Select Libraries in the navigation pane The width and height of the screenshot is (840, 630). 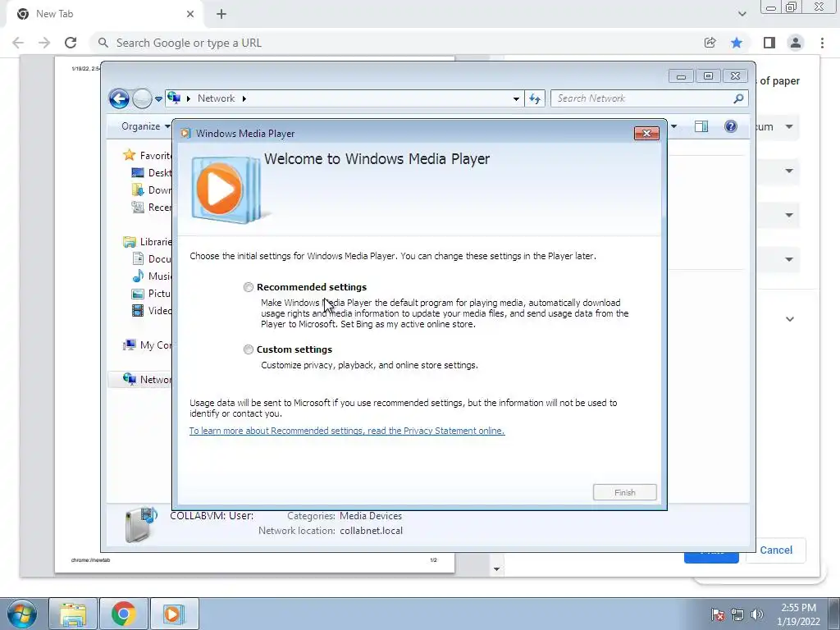click(x=147, y=242)
